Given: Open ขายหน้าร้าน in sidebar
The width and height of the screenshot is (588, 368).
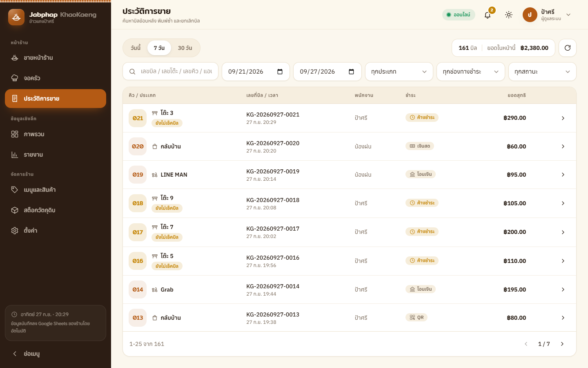Looking at the screenshot, I should 56,58.
